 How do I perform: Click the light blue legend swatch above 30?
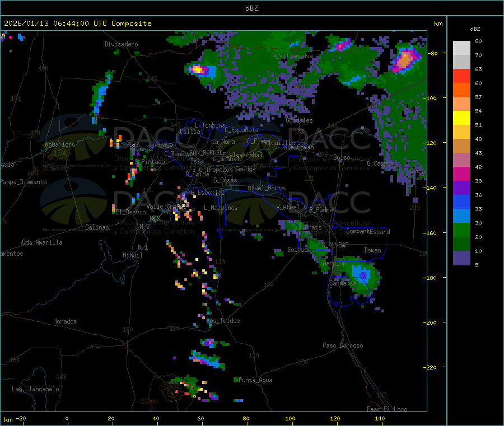461,216
